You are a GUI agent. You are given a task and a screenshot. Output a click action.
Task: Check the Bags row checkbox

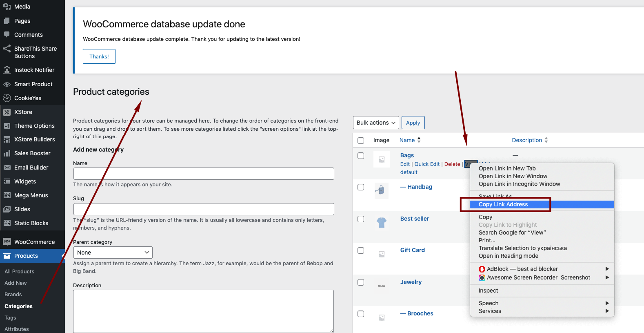(x=361, y=156)
